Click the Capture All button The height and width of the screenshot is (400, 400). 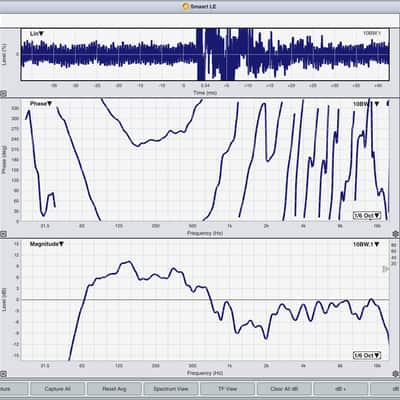click(57, 389)
